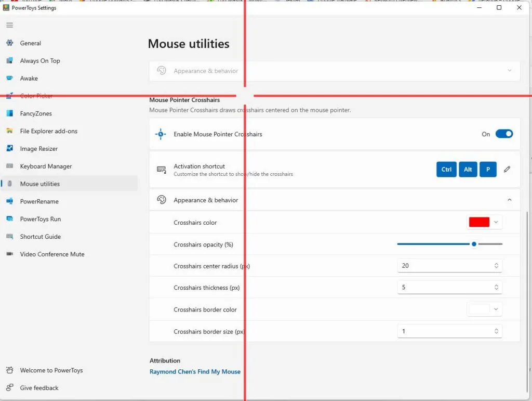The image size is (532, 401).
Task: Edit the activation shortcut with pencil icon
Action: (x=507, y=170)
